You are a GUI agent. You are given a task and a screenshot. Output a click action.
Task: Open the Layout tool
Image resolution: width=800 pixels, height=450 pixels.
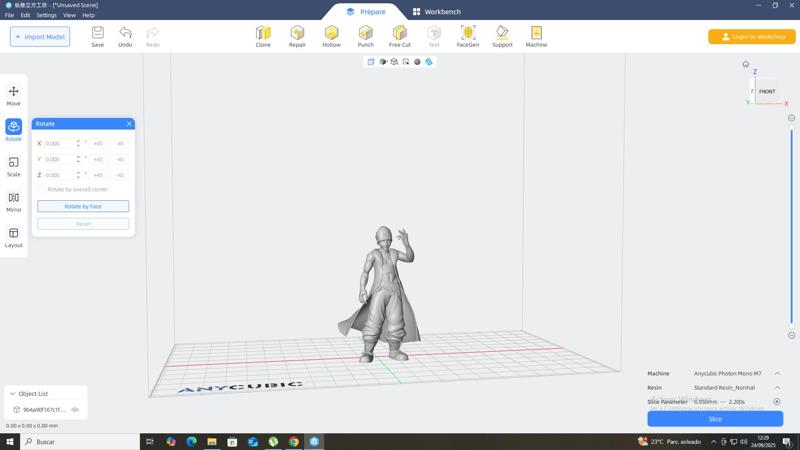13,236
